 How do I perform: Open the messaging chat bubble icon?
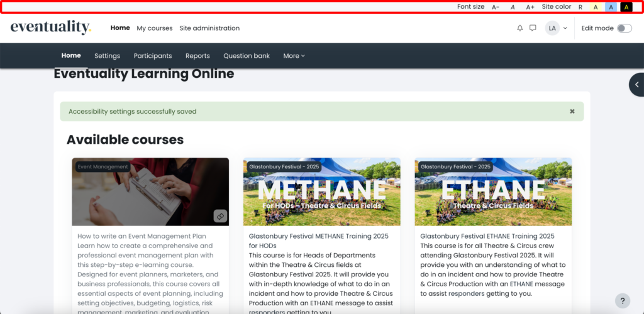point(533,28)
